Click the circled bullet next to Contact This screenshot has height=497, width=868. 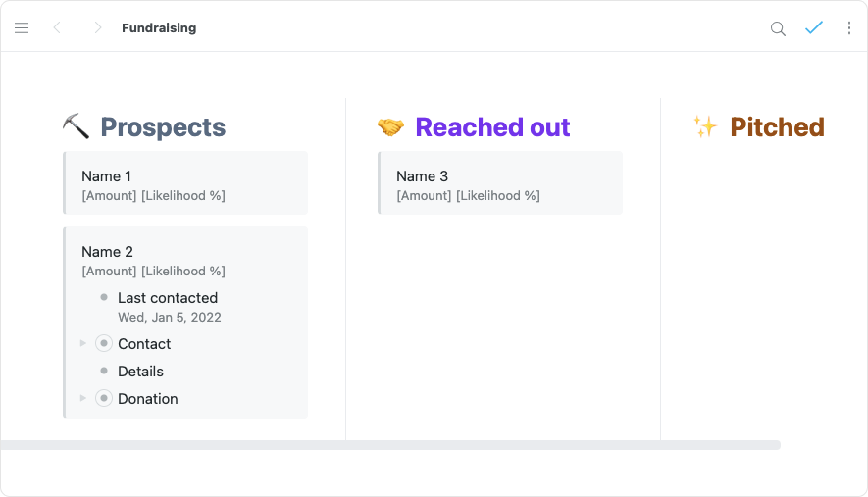104,344
